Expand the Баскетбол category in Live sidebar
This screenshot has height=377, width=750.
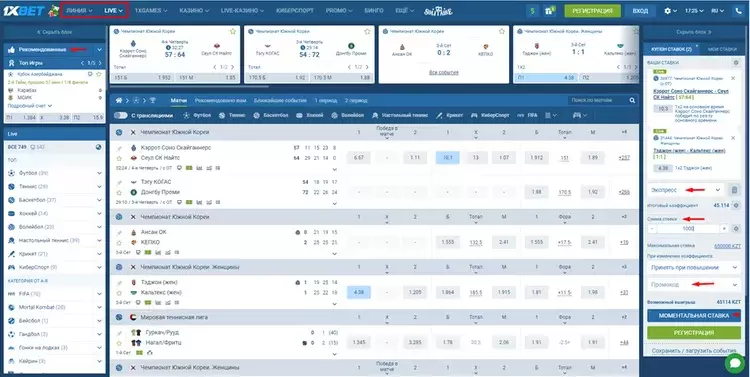tap(99, 200)
